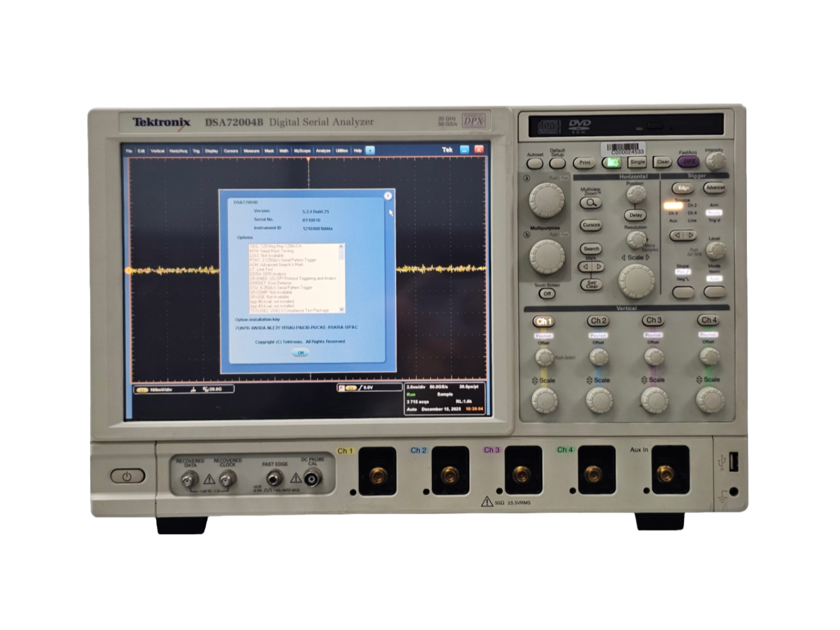Open the MyScope menu
The image size is (840, 630).
pyautogui.click(x=302, y=151)
